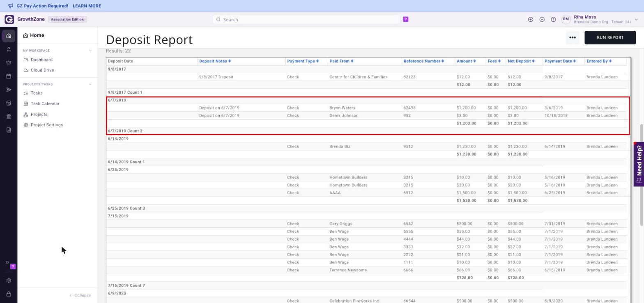Open Task Calendar in the sidebar
The height and width of the screenshot is (303, 644).
coord(45,104)
